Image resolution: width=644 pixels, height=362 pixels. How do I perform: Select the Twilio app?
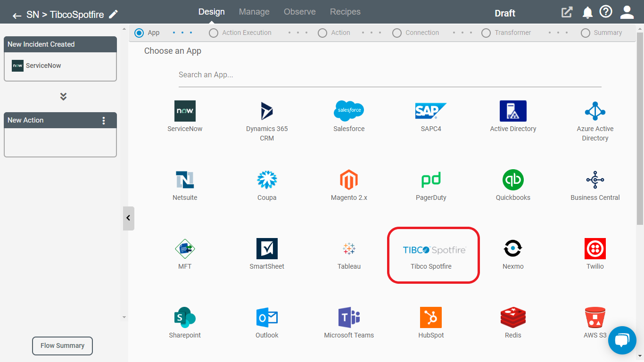[x=595, y=248]
